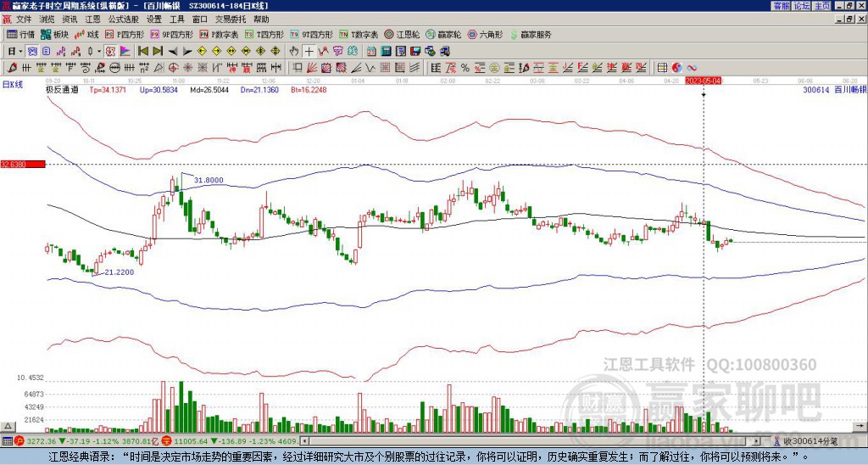This screenshot has height=465, width=868.
Task: Open the 工具 menu
Action: pyautogui.click(x=176, y=20)
